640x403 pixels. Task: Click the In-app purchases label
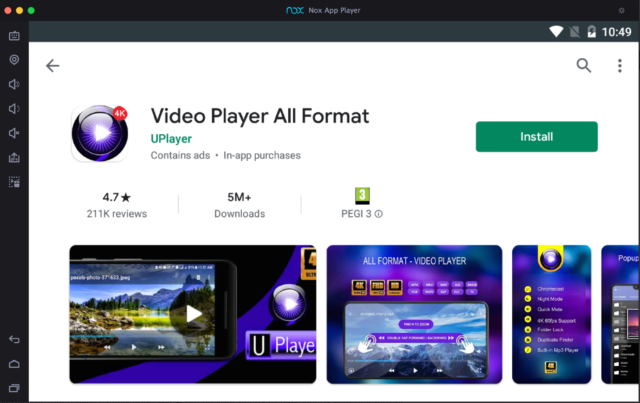tap(262, 156)
